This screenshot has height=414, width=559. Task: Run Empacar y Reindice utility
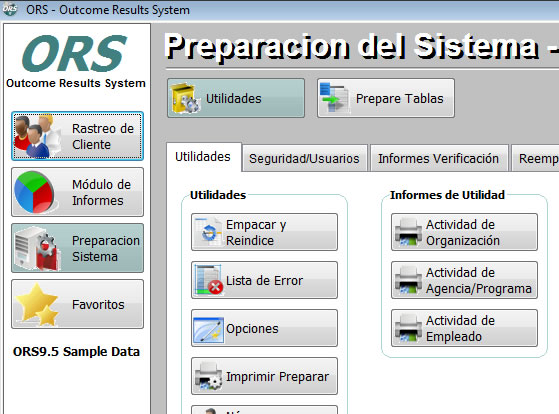[x=264, y=232]
